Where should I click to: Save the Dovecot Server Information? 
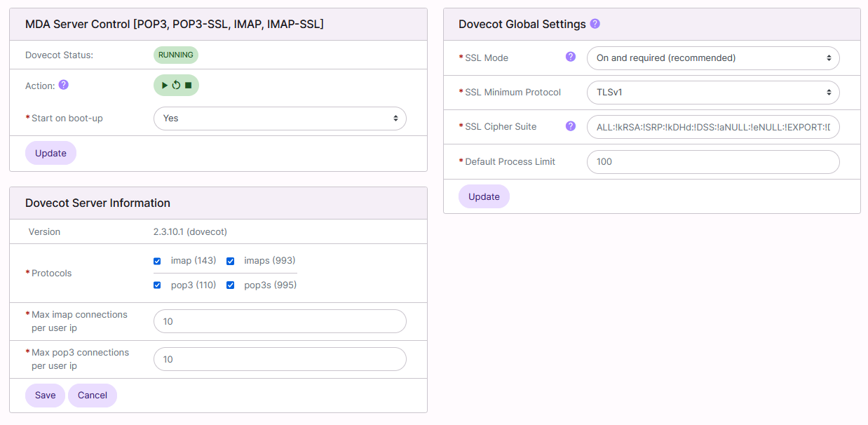(45, 396)
